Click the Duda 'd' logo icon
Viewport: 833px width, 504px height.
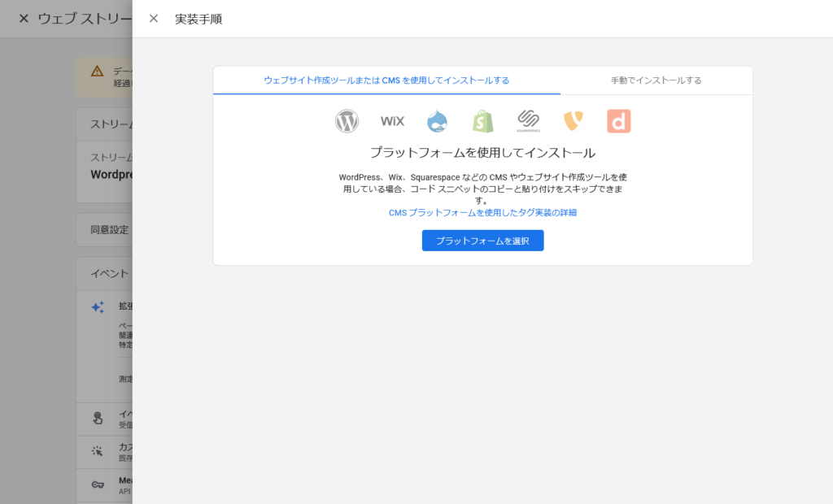618,121
